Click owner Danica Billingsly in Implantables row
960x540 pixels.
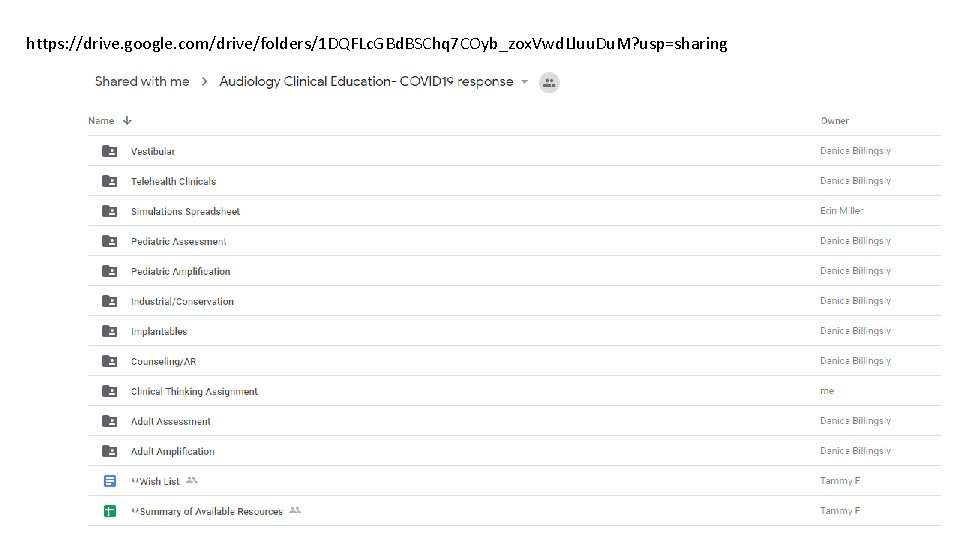(855, 331)
